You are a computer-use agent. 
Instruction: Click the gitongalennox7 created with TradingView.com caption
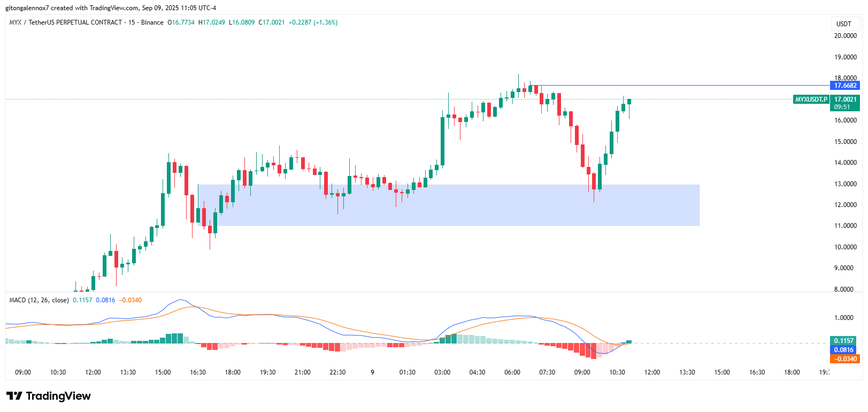[111, 8]
